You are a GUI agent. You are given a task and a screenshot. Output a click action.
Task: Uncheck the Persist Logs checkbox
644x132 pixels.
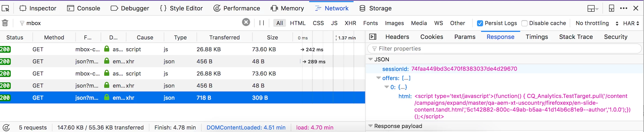point(480,23)
